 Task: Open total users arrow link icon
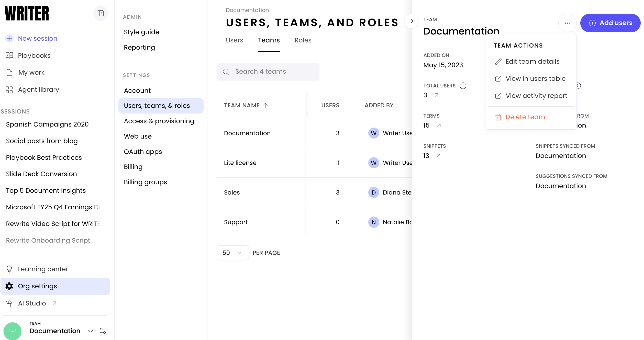437,95
